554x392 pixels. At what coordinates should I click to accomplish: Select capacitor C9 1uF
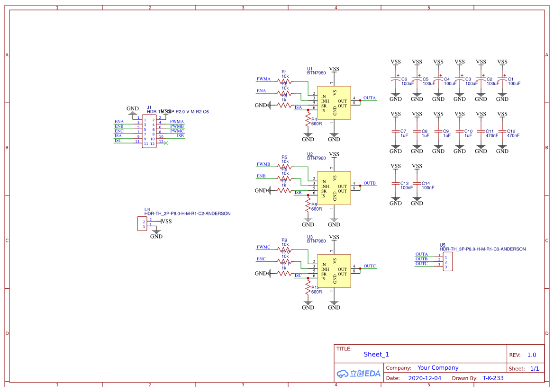438,131
